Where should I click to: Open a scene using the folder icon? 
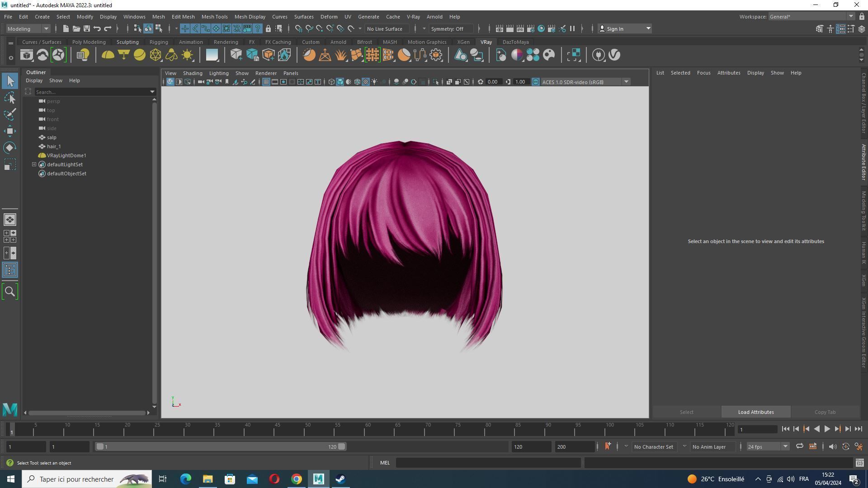(76, 28)
